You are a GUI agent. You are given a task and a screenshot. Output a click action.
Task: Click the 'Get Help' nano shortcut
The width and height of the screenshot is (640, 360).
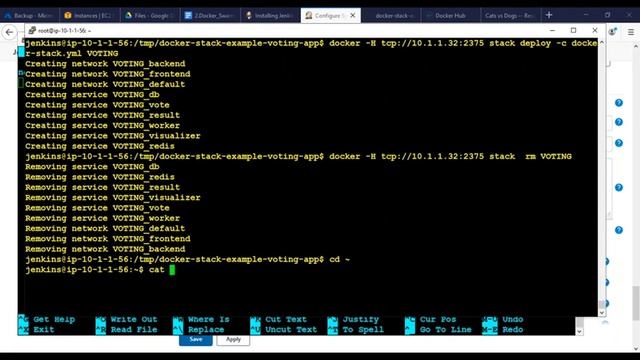coord(54,319)
